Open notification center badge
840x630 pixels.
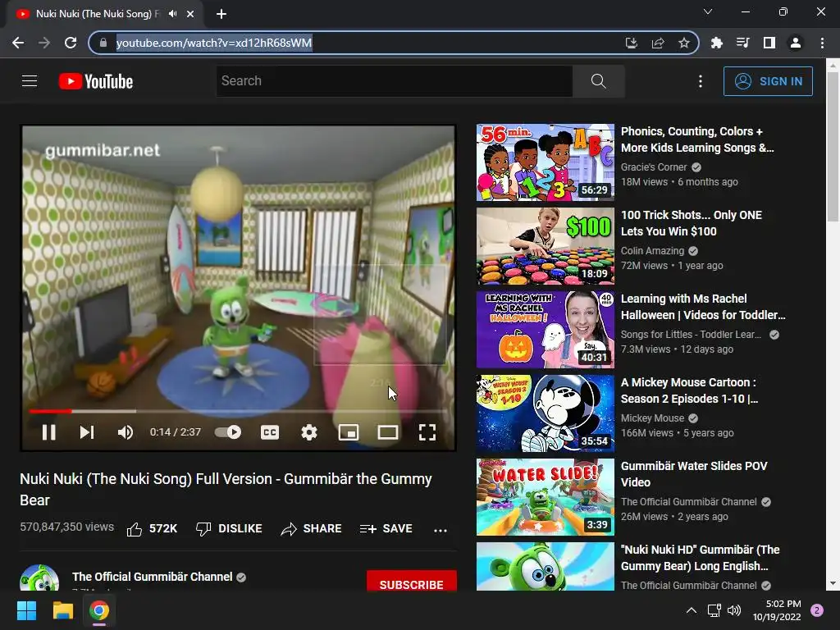point(817,610)
